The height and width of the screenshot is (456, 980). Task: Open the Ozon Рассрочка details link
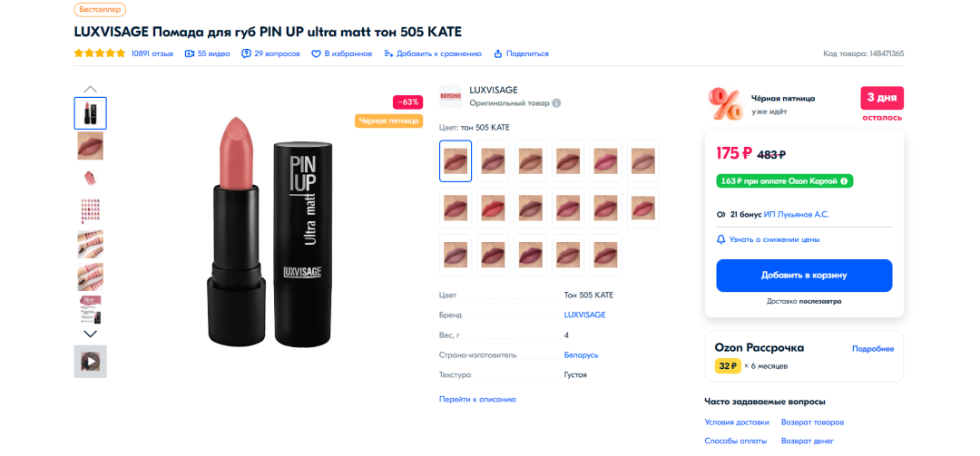click(872, 349)
